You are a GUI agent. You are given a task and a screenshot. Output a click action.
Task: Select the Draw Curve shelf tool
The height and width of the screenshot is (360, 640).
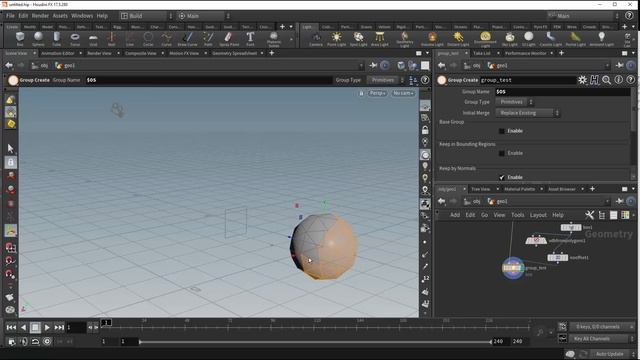187,39
